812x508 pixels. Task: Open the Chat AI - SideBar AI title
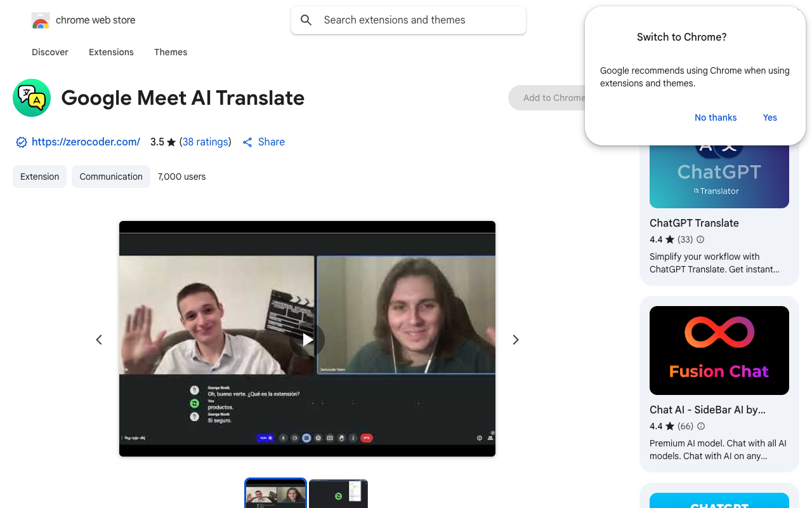(x=707, y=410)
